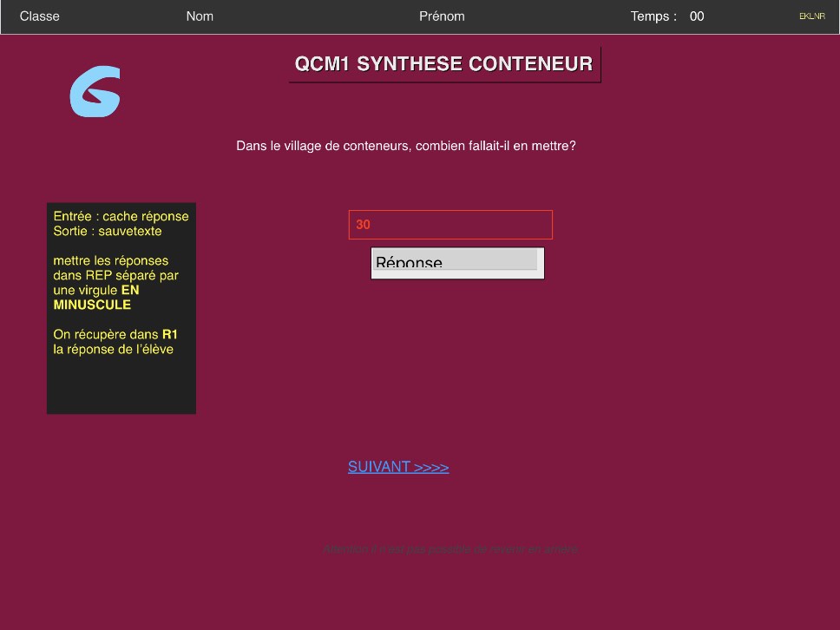Click the 'On récupère dans R1' note
Viewport: 840px width, 630px height.
115,334
